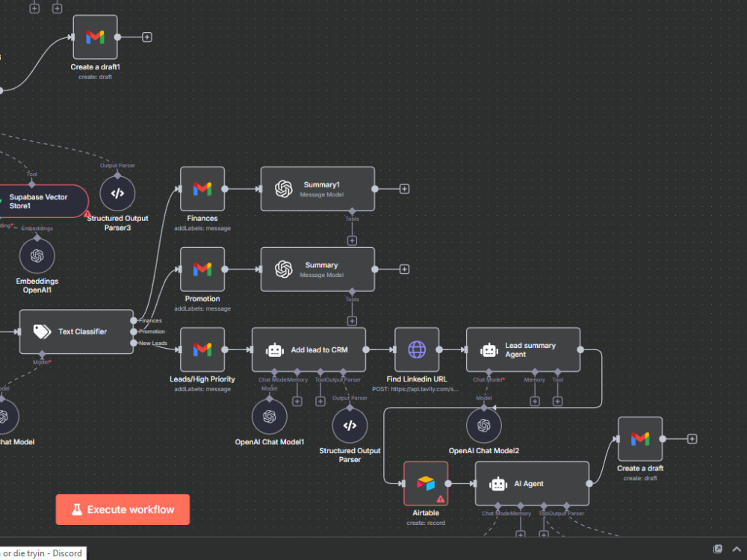Screen dimensions: 747x560
Task: Open the Structured Output Parser node
Action: tap(350, 426)
